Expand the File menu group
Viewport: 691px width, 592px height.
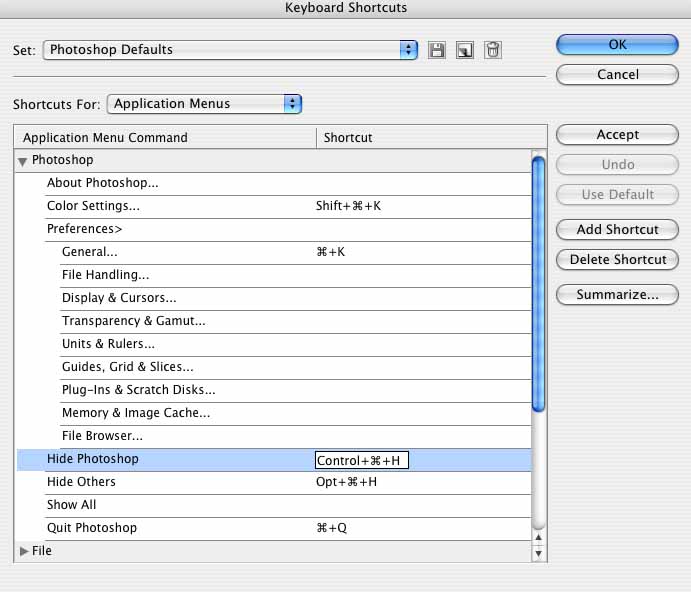coord(24,551)
